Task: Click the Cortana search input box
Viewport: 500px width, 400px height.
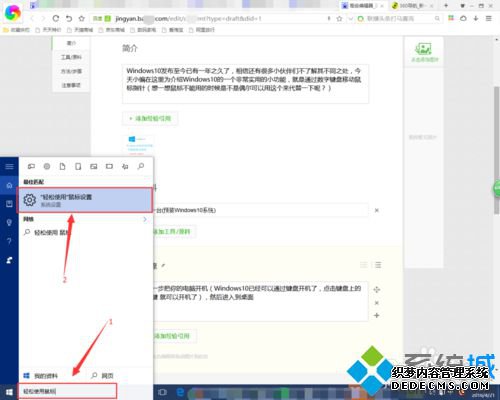Action: (x=69, y=391)
